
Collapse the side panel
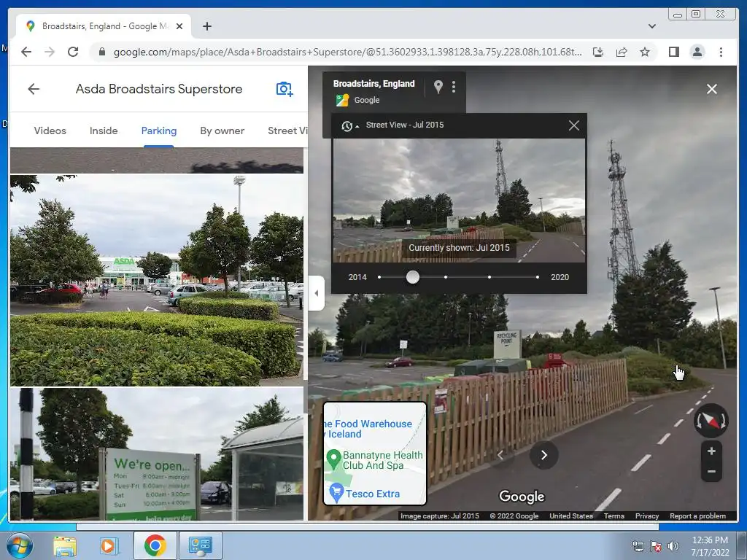coord(317,293)
